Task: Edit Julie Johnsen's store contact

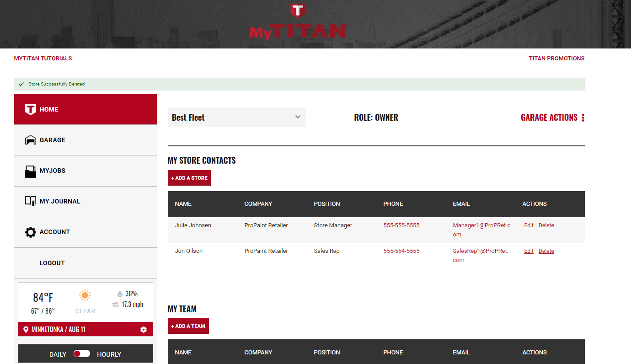Action: (x=529, y=225)
